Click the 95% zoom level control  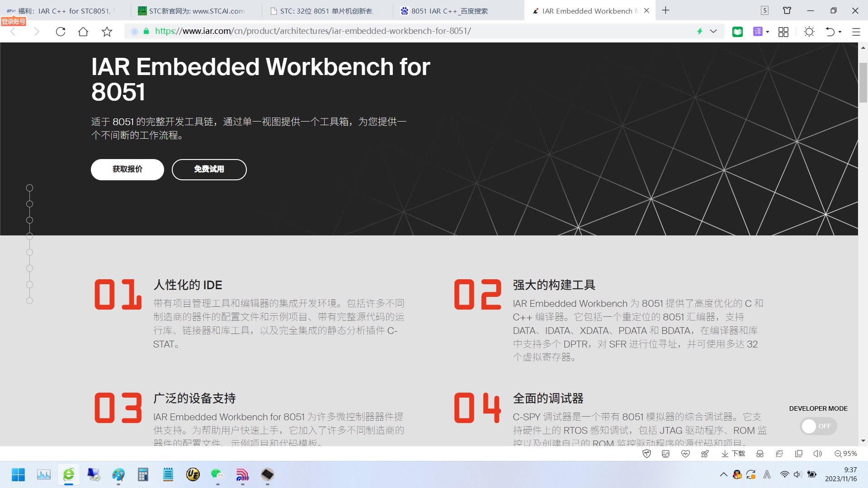[846, 454]
